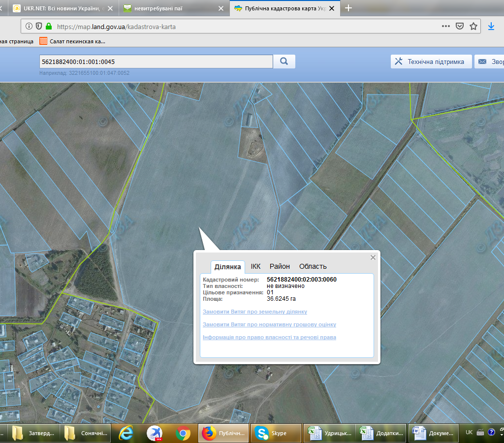
Task: Bookmark this page with the star icon
Action: coord(473,27)
